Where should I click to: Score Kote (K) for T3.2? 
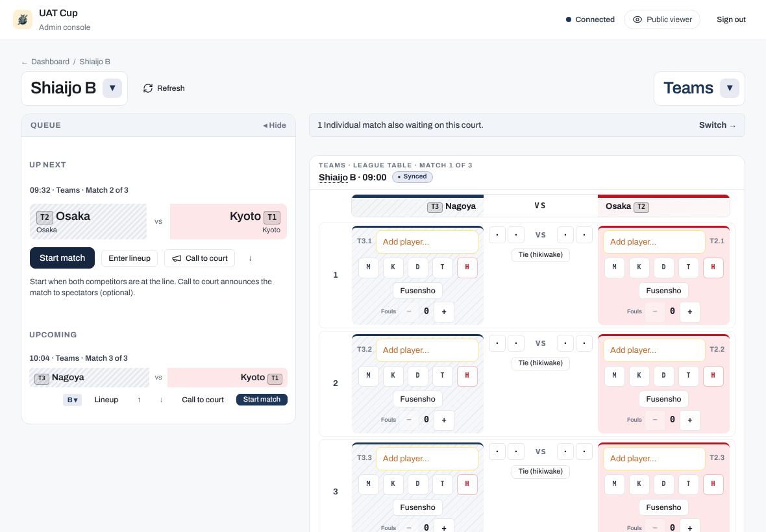tap(393, 376)
